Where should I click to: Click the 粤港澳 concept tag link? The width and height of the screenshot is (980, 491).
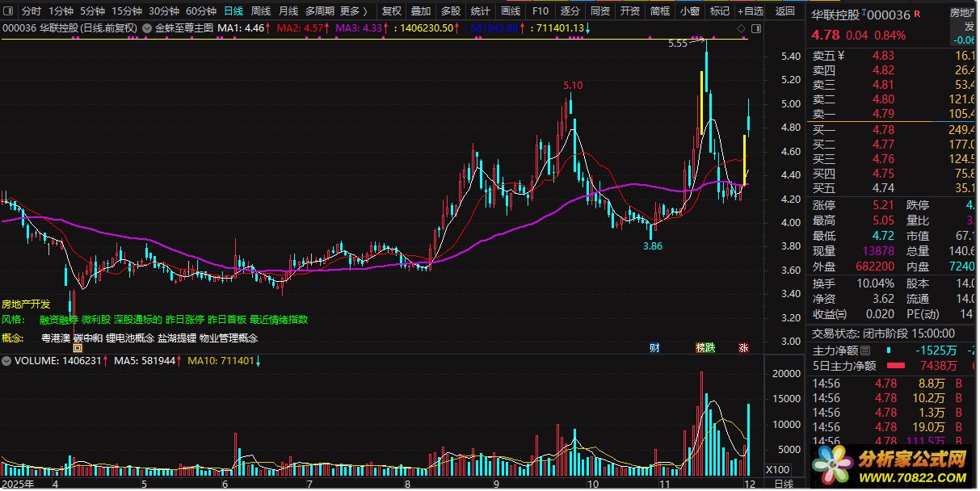click(x=56, y=338)
